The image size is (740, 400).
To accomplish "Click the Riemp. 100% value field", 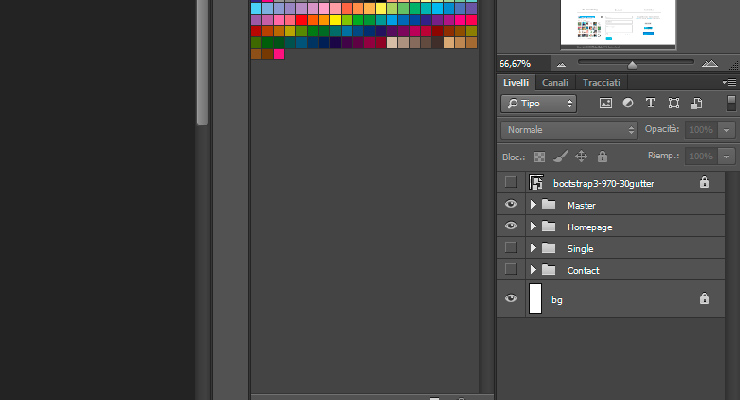I will (x=701, y=156).
